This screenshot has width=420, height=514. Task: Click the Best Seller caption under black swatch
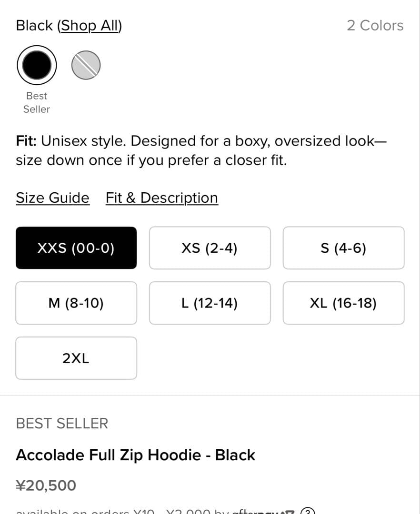click(x=37, y=102)
